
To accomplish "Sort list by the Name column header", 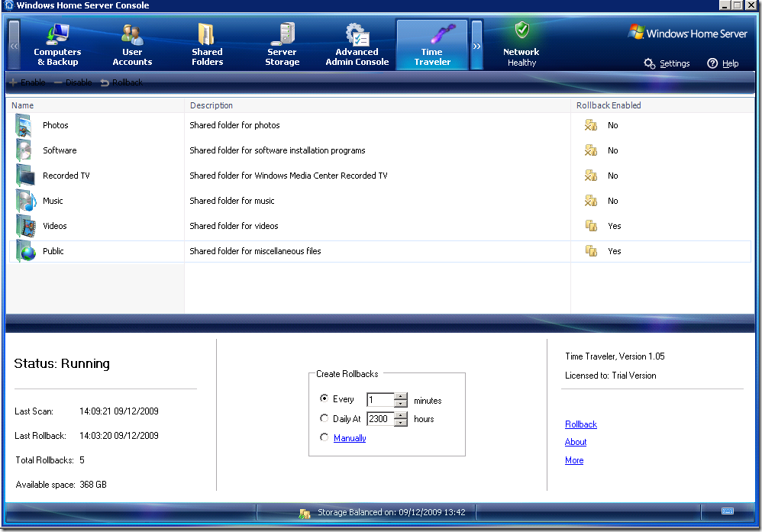I will [95, 105].
